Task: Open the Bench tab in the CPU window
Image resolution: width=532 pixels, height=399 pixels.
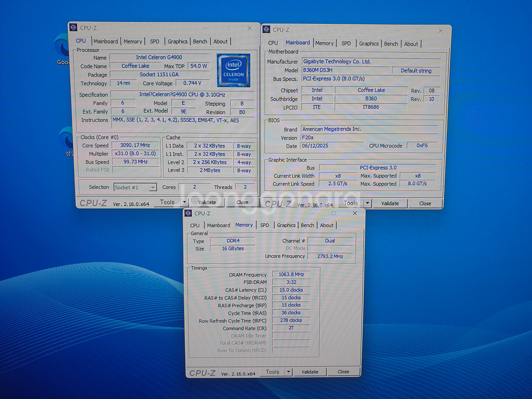Action: pyautogui.click(x=200, y=41)
